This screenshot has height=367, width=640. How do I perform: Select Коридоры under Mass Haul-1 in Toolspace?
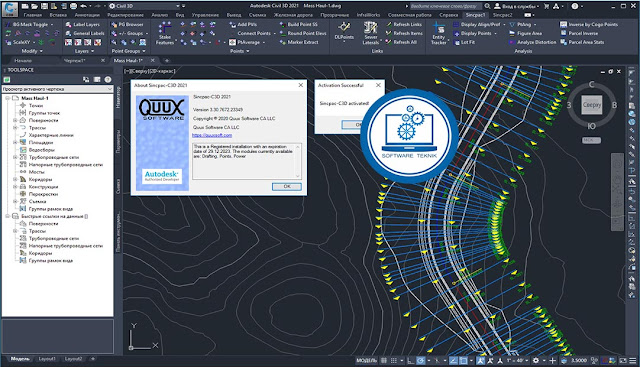(x=40, y=179)
